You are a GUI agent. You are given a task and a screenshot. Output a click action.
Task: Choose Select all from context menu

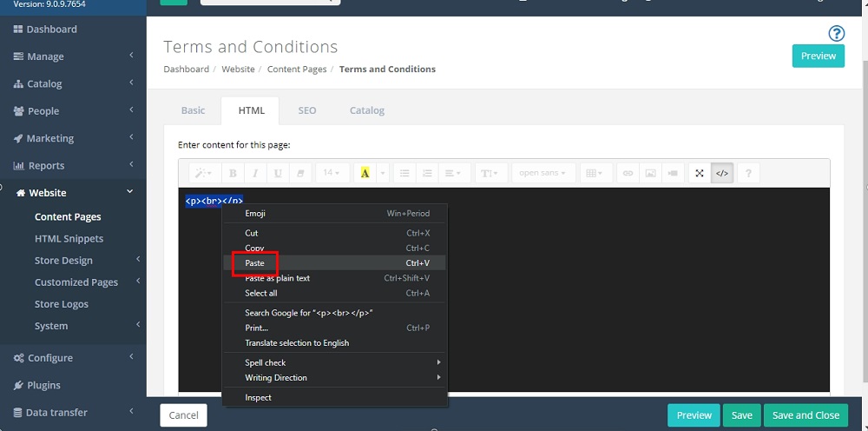[x=335, y=293]
